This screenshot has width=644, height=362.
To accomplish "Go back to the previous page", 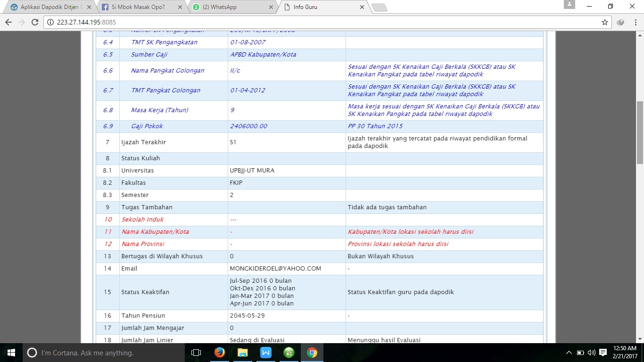I will [8, 22].
